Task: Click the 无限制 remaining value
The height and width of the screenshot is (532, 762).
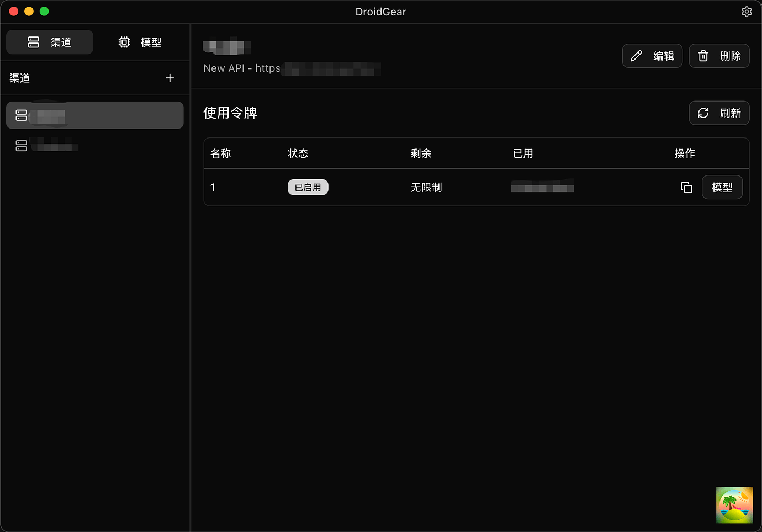Action: [x=426, y=188]
